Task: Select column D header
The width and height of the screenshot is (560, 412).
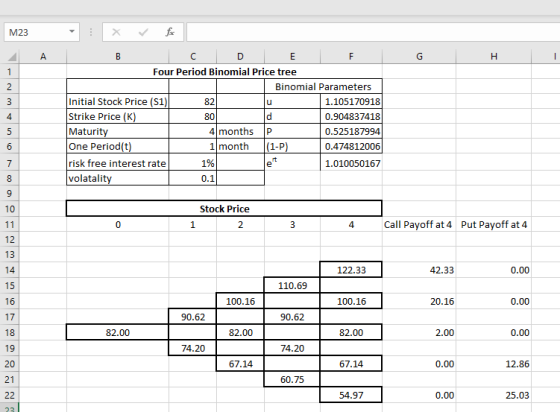Action: (240, 56)
